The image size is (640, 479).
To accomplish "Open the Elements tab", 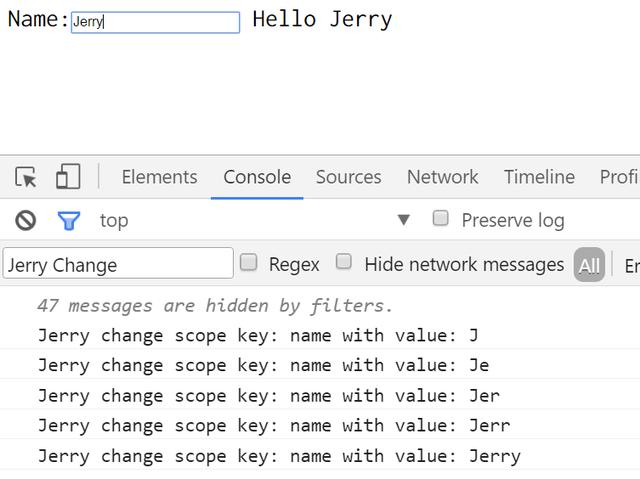I will [x=159, y=177].
